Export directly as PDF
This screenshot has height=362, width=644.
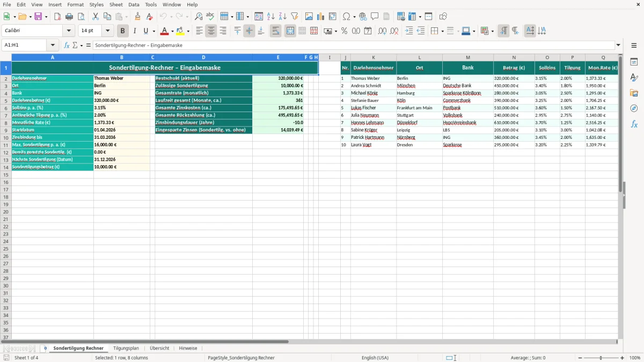point(57,17)
